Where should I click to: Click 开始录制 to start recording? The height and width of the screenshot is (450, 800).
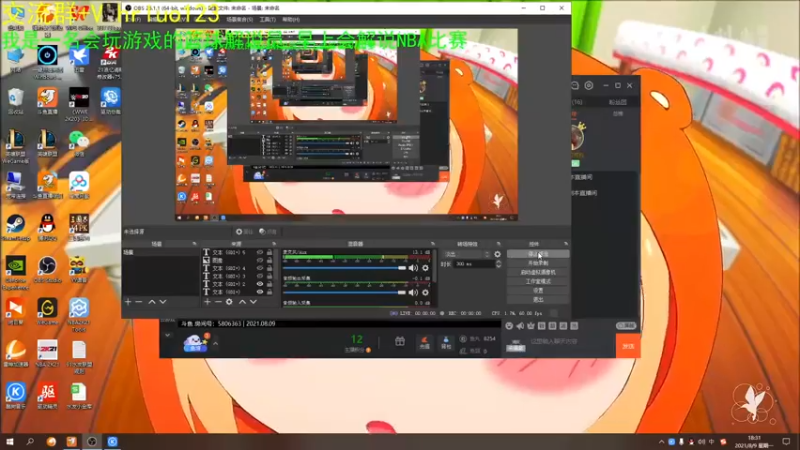[x=538, y=263]
